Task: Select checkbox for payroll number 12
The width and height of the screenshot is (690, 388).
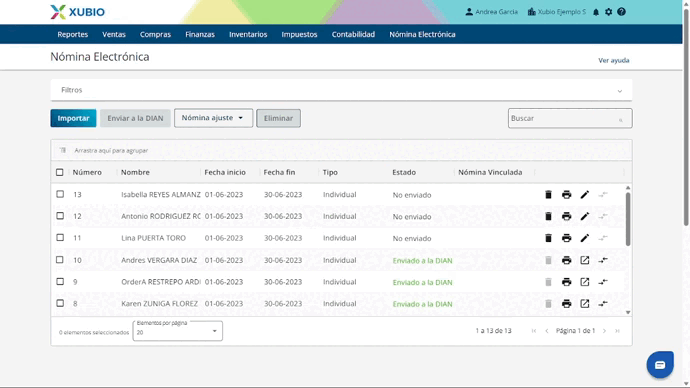Action: pos(60,216)
